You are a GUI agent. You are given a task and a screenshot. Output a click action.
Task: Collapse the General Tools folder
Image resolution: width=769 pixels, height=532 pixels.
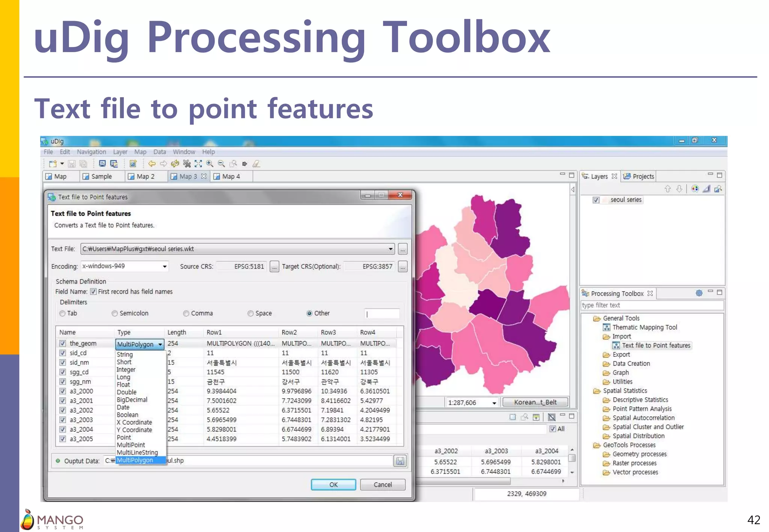pyautogui.click(x=597, y=318)
